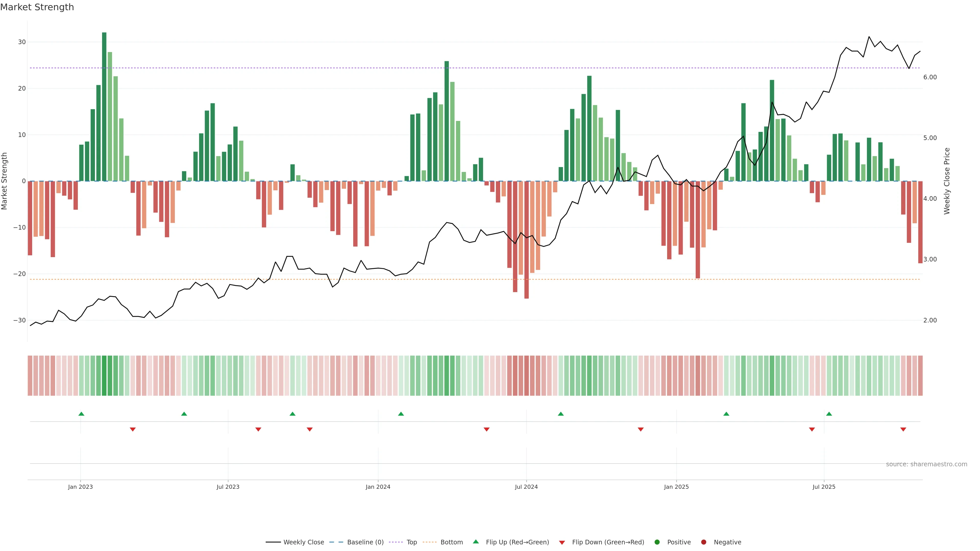
Task: Click the Flip Down red triangle legend icon
Action: pos(562,543)
